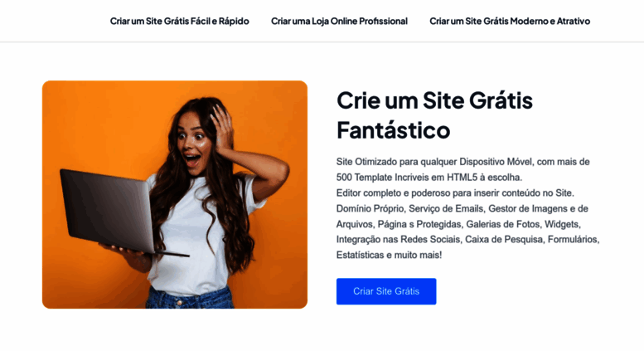Click 'Estatísticas e muito mais!' text
644x351 pixels.
389,256
